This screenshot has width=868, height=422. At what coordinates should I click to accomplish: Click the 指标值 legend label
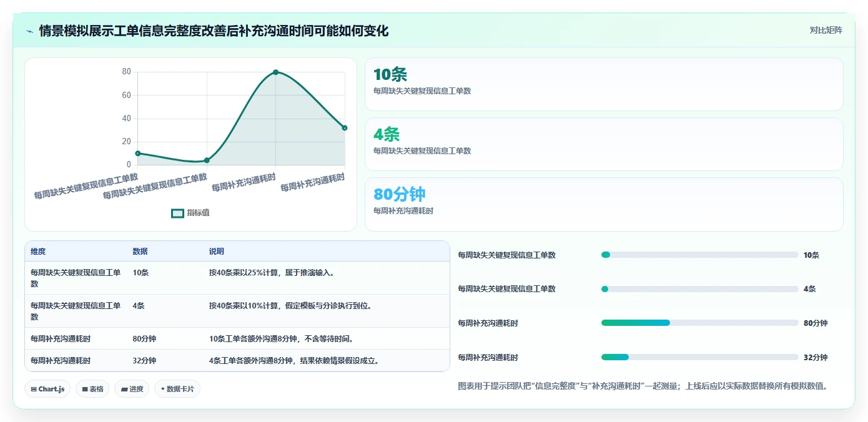[198, 213]
